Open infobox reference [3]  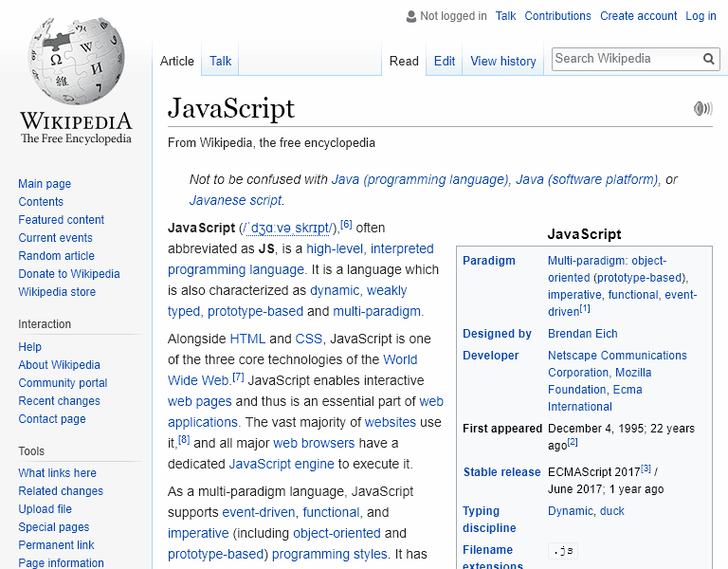pyautogui.click(x=646, y=468)
